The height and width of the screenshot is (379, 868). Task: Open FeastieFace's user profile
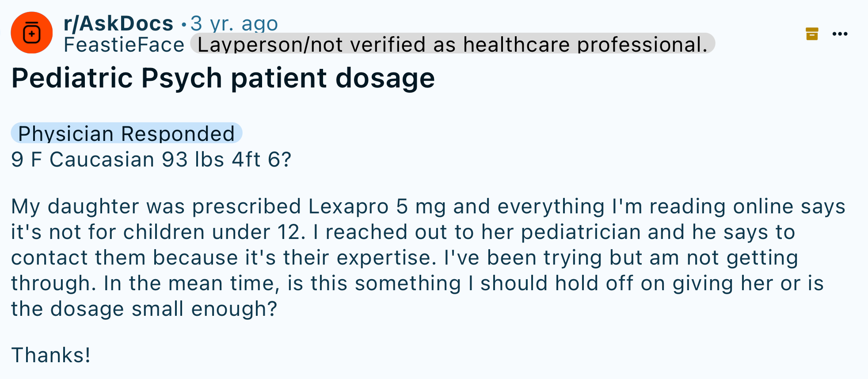pos(124,45)
